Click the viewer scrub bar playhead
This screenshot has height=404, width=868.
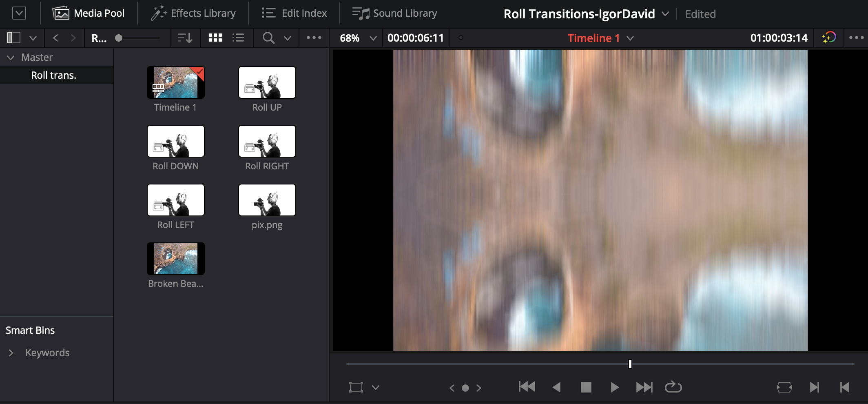tap(630, 364)
